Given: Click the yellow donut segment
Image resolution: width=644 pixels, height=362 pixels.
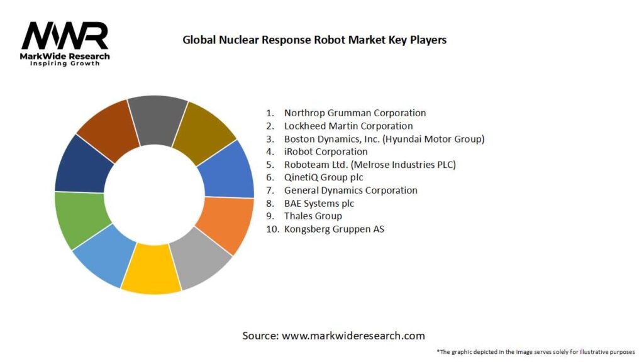Looking at the screenshot, I should pyautogui.click(x=151, y=270).
